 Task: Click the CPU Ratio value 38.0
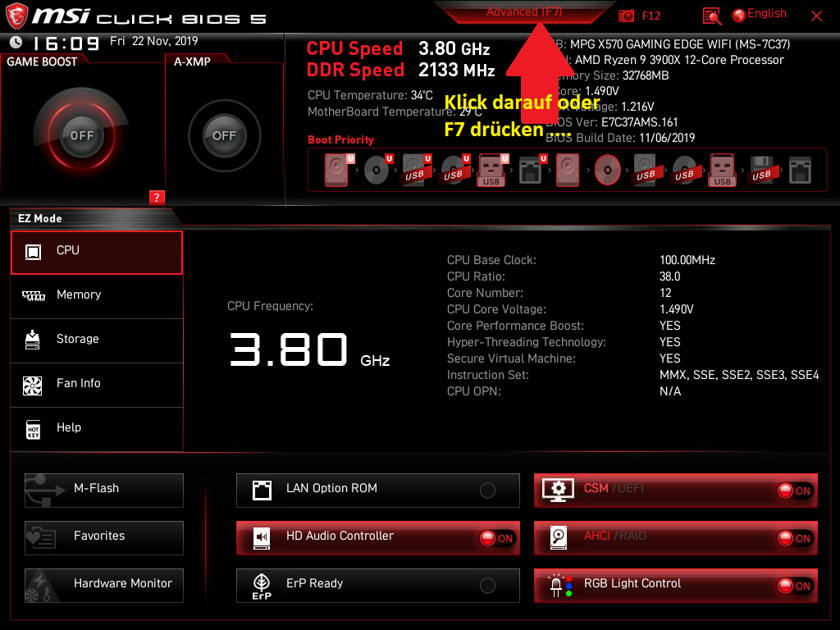coord(669,276)
